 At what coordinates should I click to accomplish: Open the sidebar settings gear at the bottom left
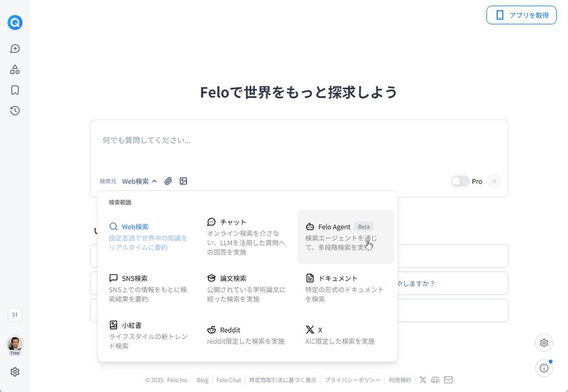point(15,372)
